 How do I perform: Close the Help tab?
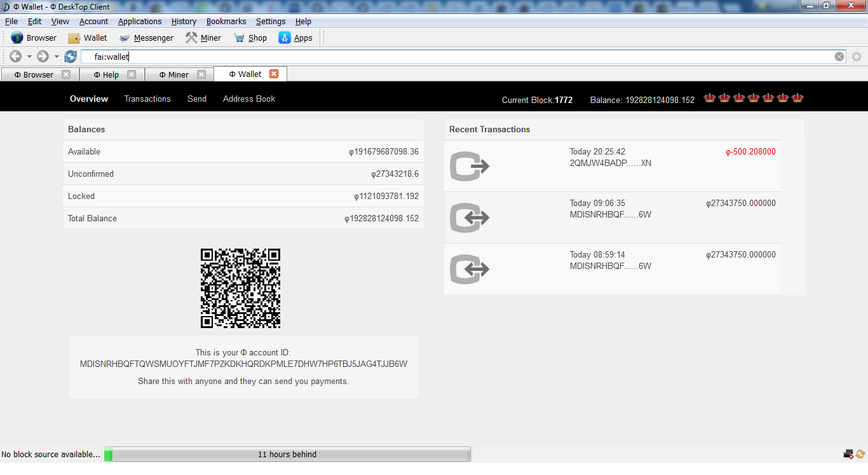(x=132, y=74)
